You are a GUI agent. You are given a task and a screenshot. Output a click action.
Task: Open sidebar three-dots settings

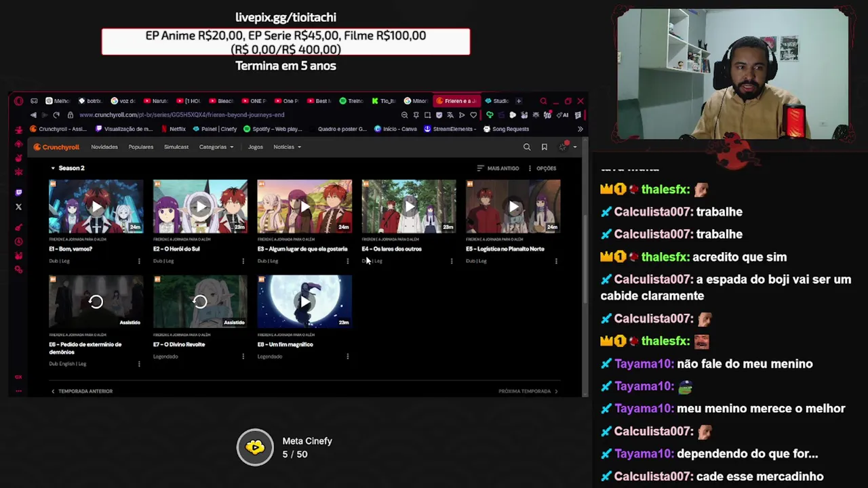coord(18,391)
